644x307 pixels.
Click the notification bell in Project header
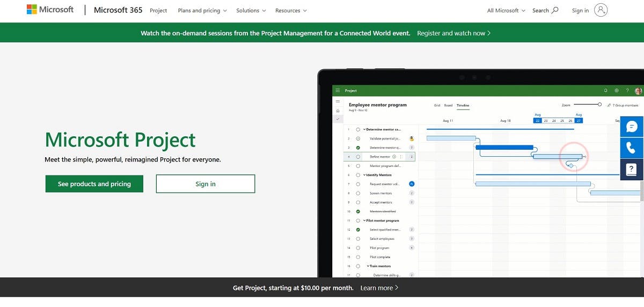606,91
